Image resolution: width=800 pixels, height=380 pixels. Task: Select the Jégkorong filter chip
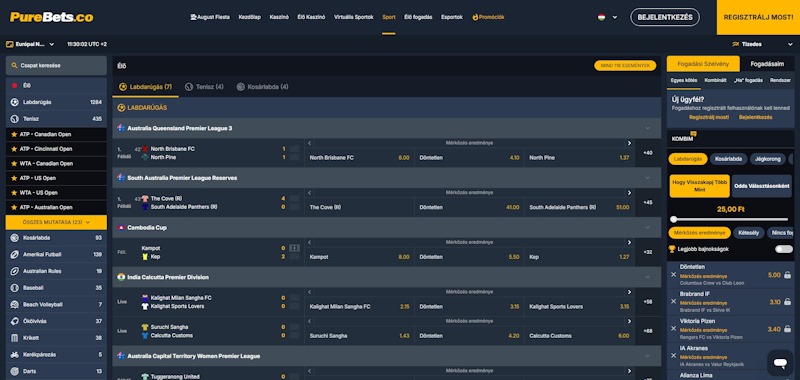[x=767, y=159]
